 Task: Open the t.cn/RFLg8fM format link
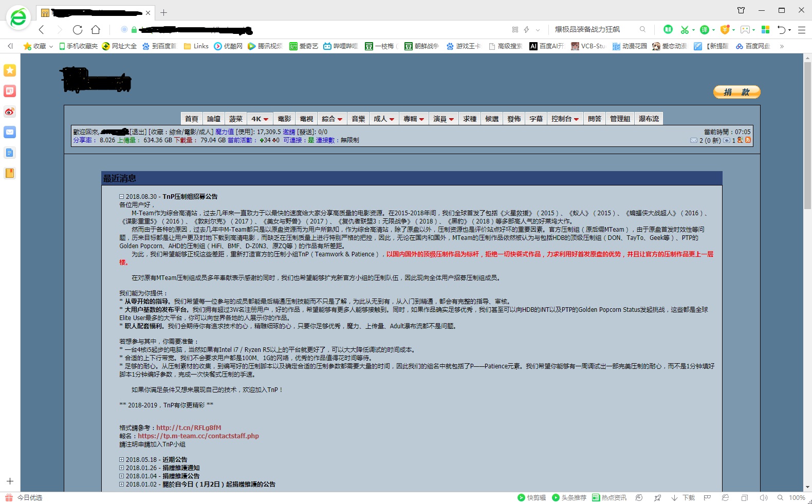[x=189, y=427]
